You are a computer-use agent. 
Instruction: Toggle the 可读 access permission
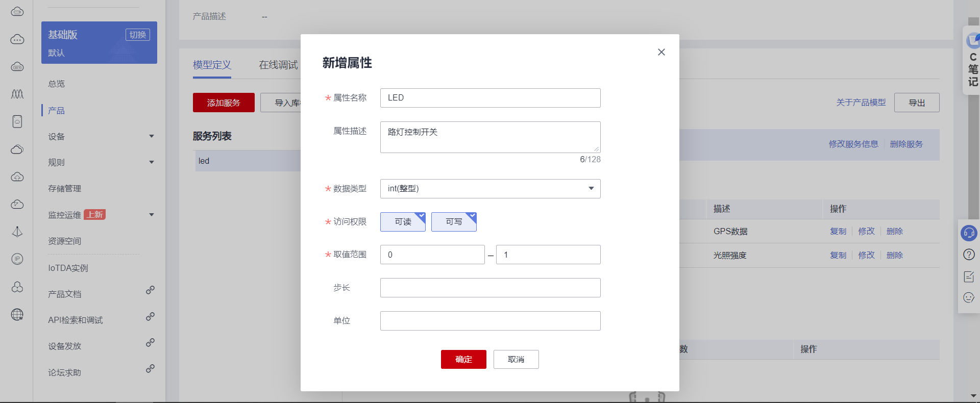pyautogui.click(x=403, y=222)
